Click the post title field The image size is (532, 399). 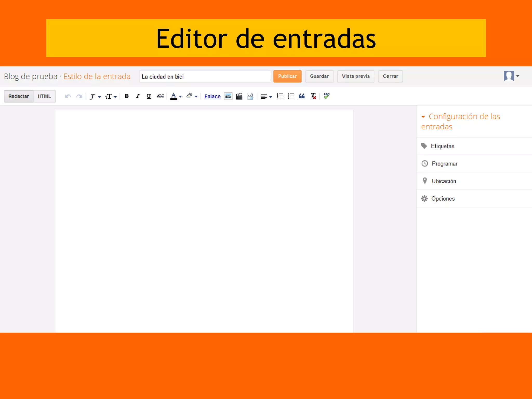(x=205, y=76)
